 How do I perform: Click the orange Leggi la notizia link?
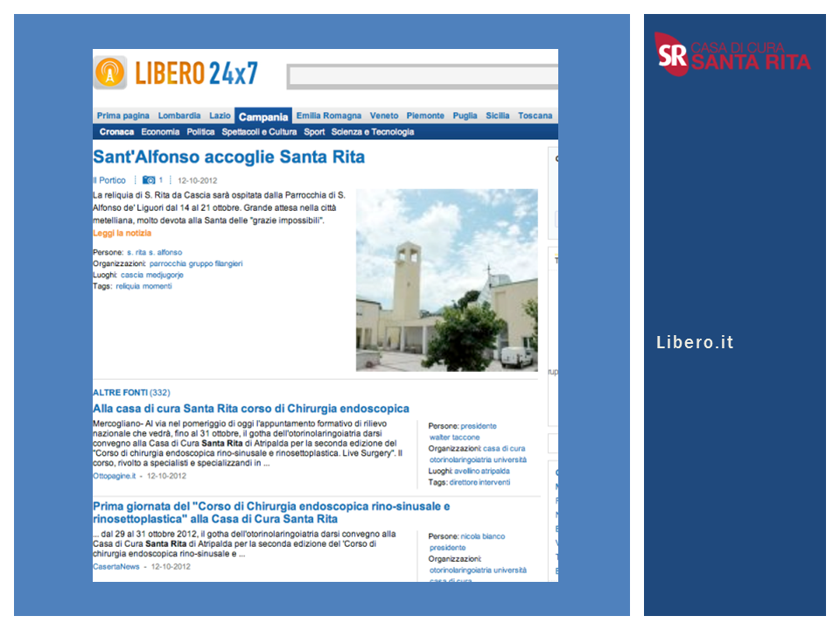122,234
